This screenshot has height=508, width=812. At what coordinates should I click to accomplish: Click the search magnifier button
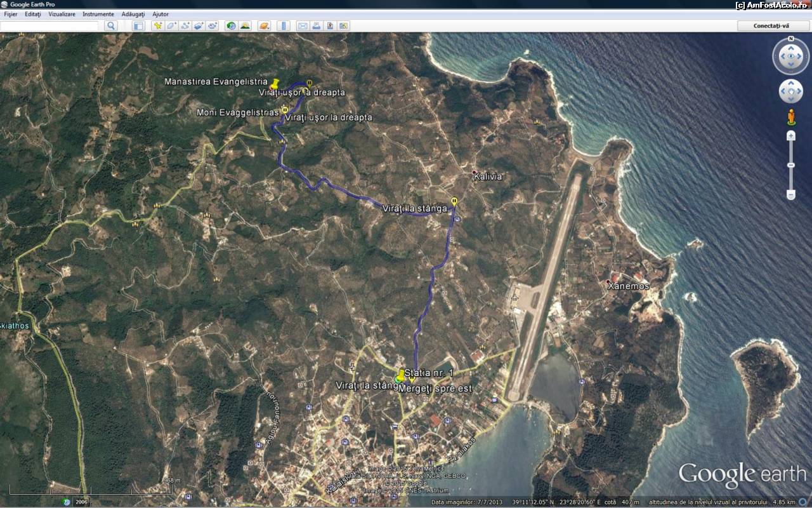pos(111,26)
